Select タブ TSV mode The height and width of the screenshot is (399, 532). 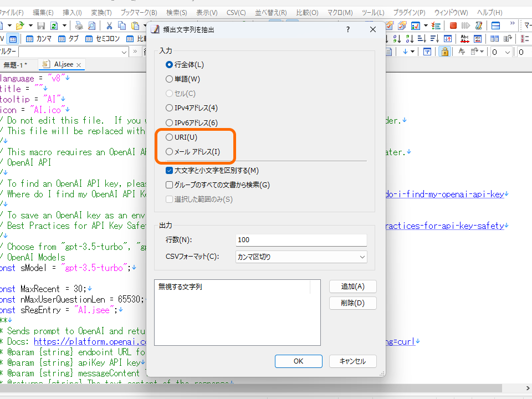[x=68, y=39]
